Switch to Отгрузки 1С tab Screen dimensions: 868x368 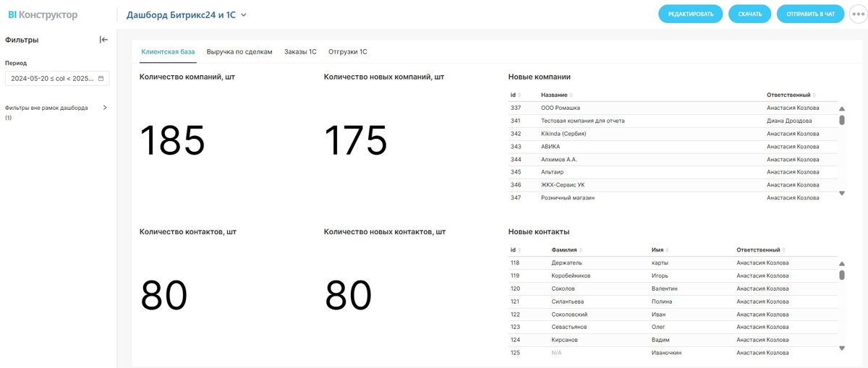(348, 52)
